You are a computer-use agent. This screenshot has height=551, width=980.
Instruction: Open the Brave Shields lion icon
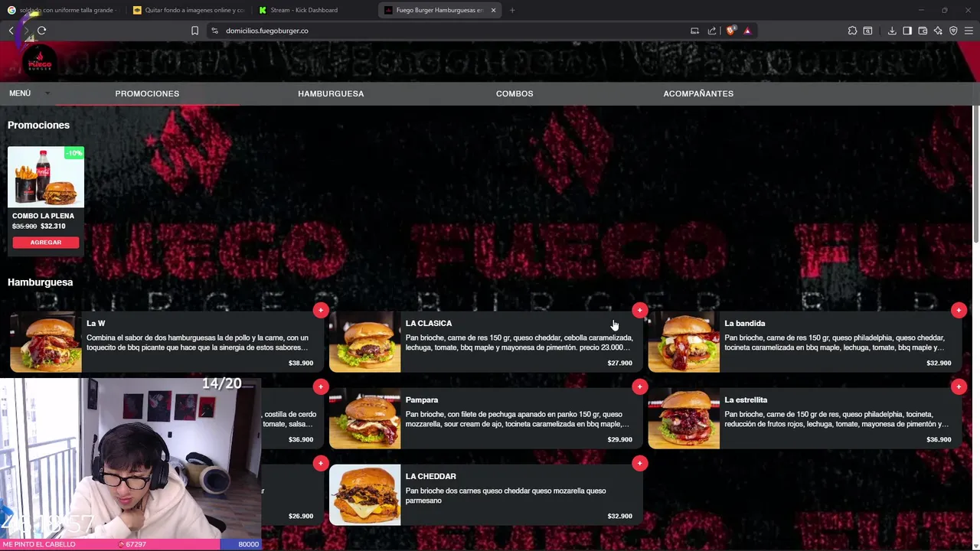[730, 31]
